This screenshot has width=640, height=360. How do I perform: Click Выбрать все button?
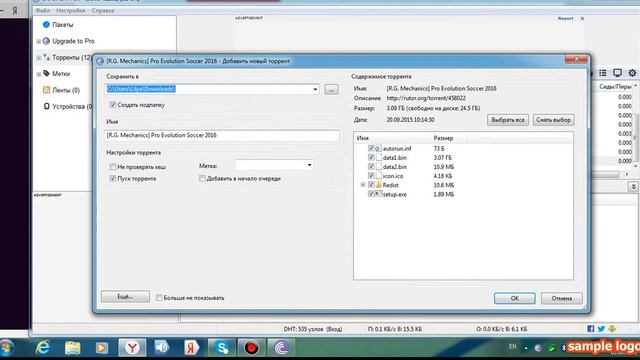click(508, 120)
